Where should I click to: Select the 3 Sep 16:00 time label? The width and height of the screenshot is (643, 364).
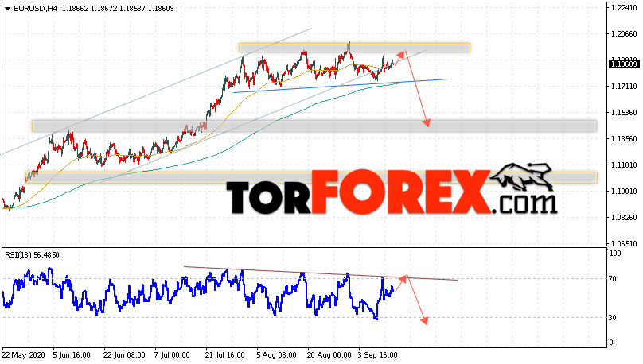[378, 355]
